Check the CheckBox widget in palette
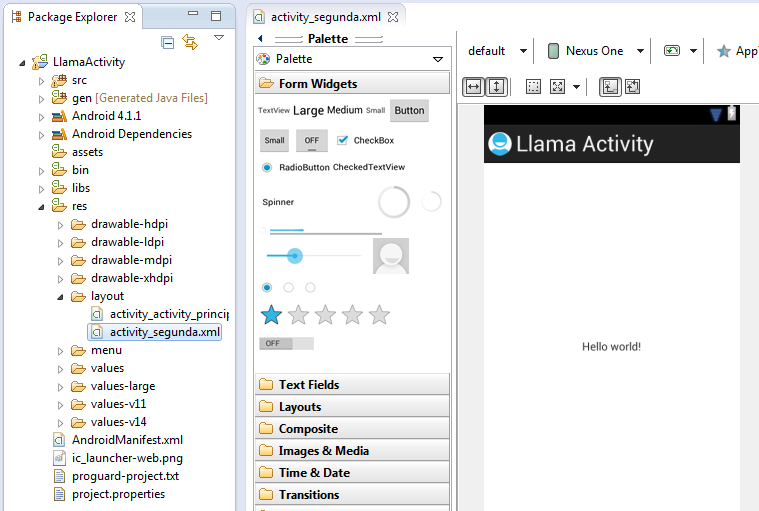This screenshot has height=511, width=759. [x=343, y=140]
